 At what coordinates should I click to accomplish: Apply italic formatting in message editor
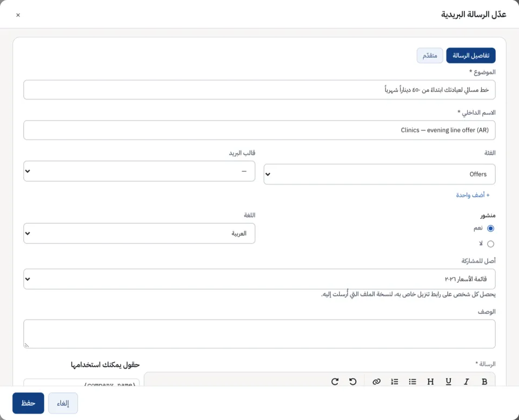[x=467, y=382]
